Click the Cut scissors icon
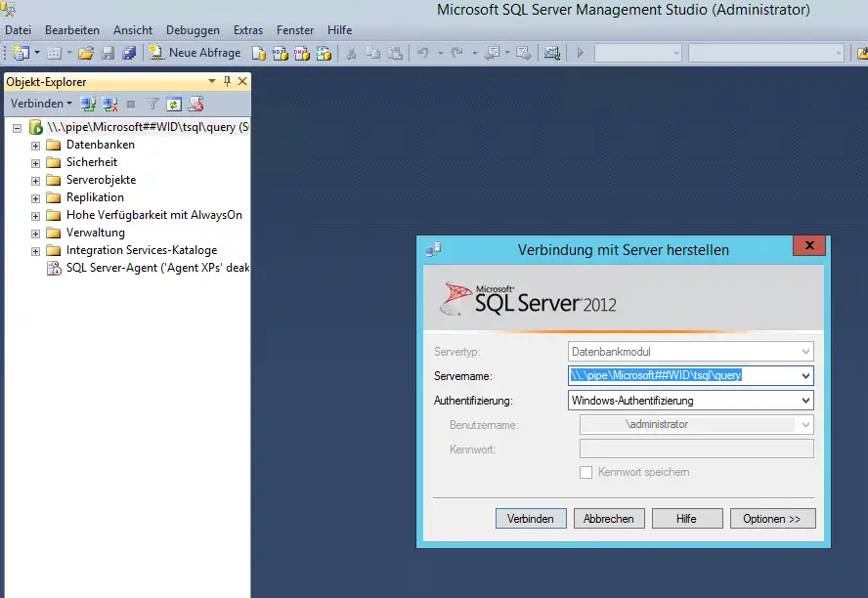Viewport: 868px width, 598px height. [351, 53]
